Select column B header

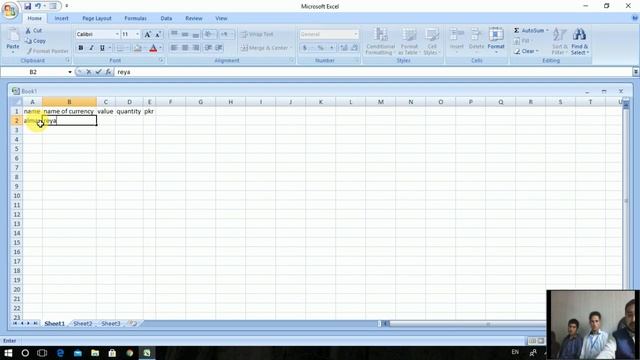point(69,102)
